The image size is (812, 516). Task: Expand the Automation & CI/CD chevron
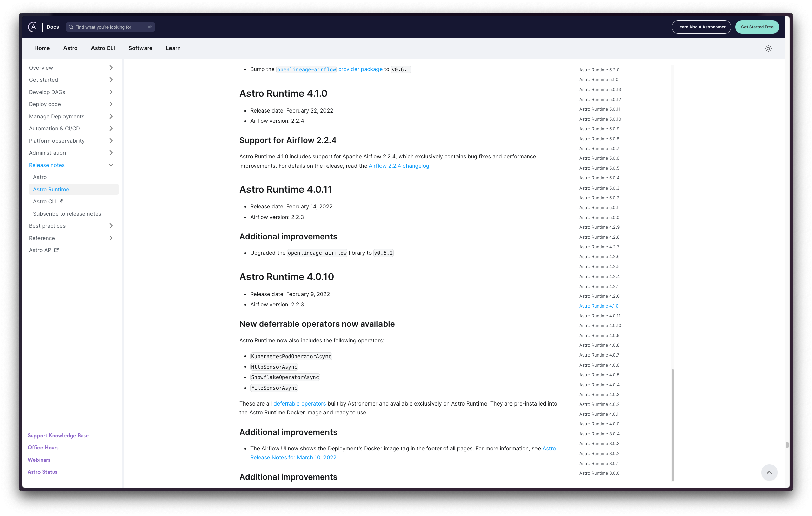click(111, 128)
